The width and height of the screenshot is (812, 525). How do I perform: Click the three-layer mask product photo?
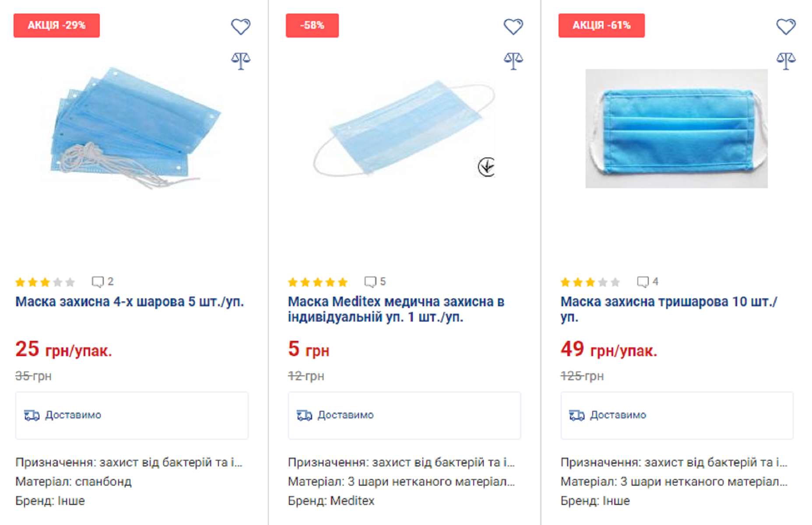[x=676, y=128]
